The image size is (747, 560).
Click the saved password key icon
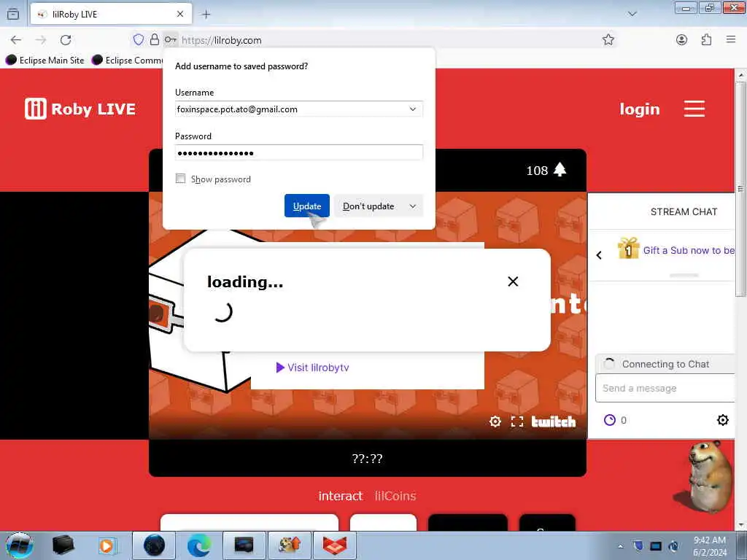coord(171,39)
